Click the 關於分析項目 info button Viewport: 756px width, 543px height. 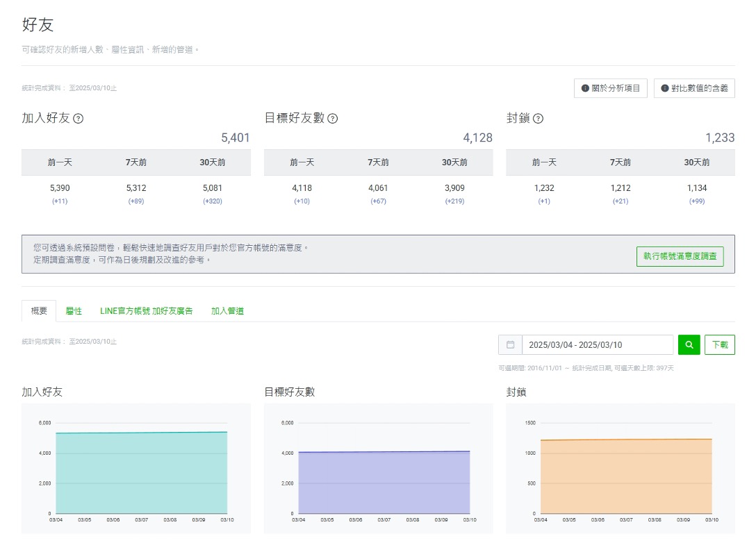coord(611,88)
